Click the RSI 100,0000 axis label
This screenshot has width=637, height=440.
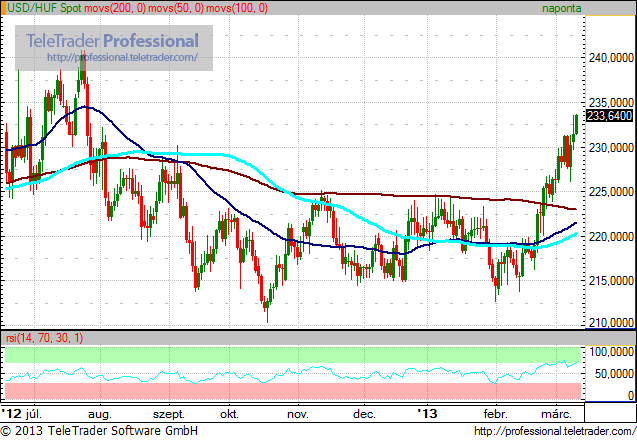coord(611,352)
